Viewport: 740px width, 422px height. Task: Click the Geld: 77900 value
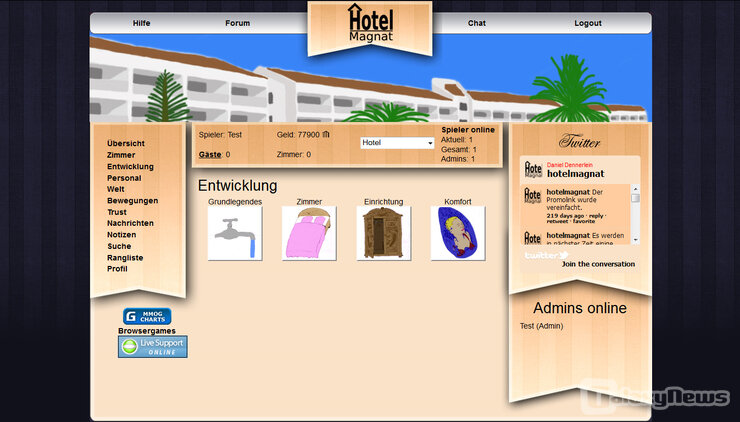(x=298, y=135)
